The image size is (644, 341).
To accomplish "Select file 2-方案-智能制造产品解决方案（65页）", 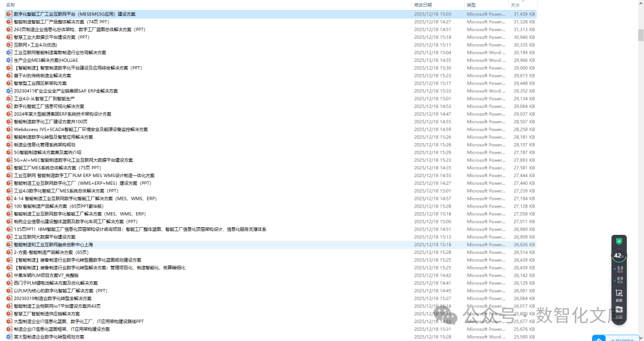I will tap(51, 252).
